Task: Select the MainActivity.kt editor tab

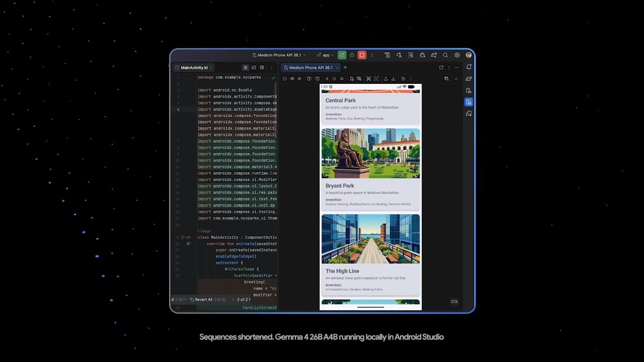Action: (194, 67)
